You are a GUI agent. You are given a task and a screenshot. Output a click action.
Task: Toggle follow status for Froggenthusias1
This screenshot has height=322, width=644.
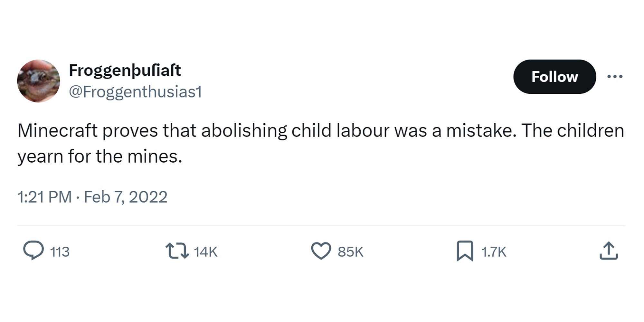point(554,77)
